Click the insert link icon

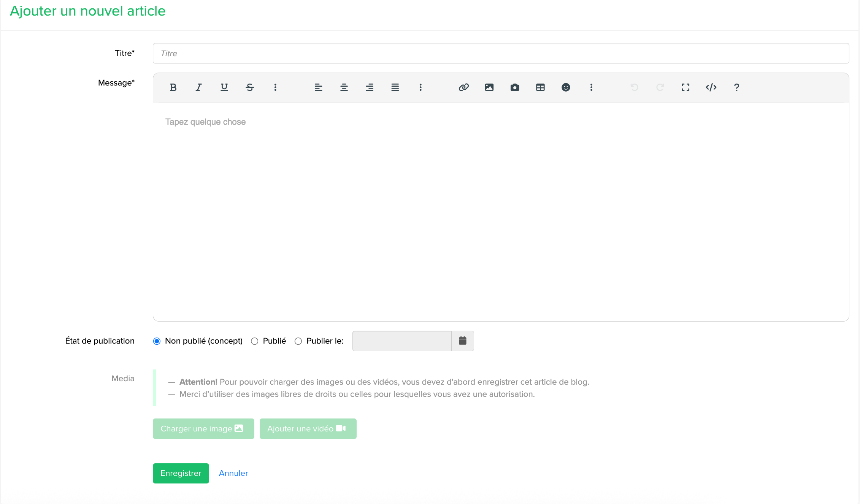pos(463,87)
